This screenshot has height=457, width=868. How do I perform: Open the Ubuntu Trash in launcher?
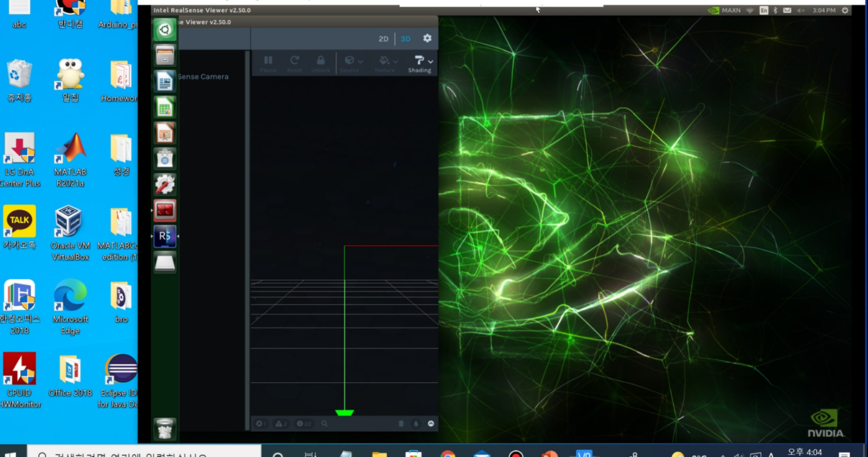pos(165,429)
